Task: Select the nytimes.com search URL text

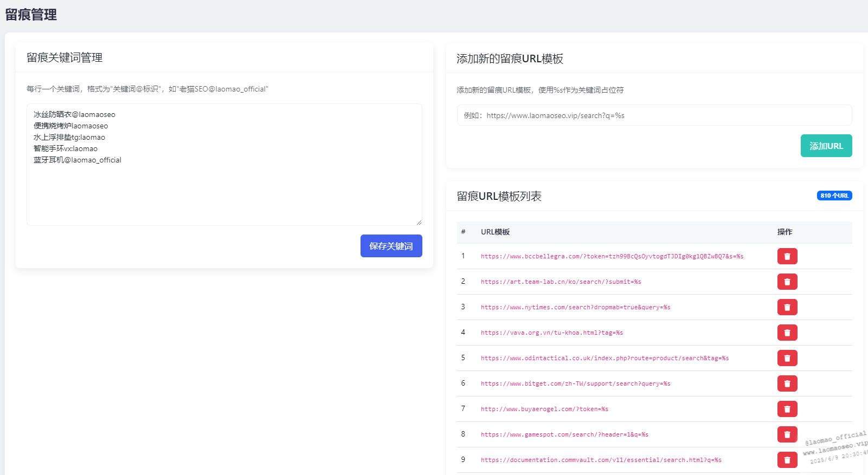Action: pyautogui.click(x=576, y=307)
